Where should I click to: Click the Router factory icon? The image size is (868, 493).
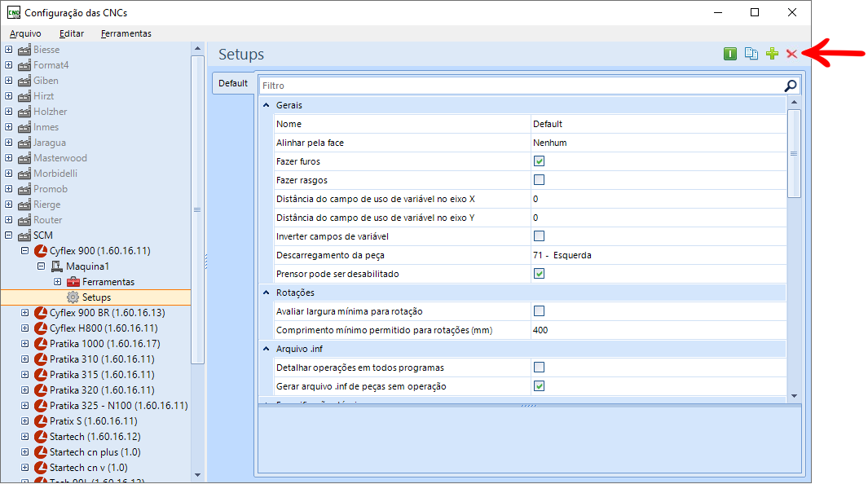[24, 220]
